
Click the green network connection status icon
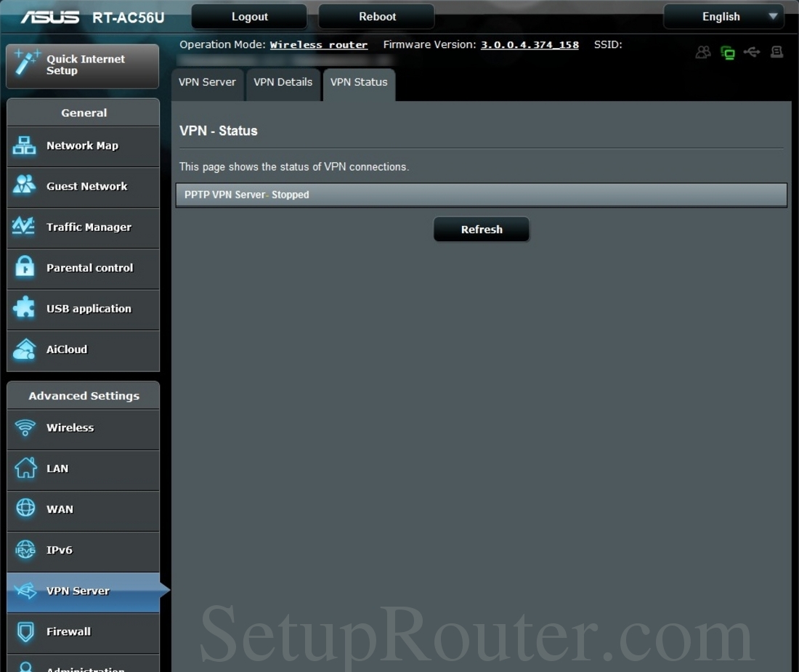(x=728, y=52)
